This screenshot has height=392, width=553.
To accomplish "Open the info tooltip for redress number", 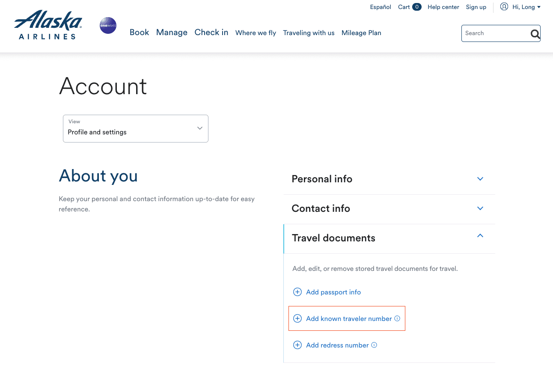I will [374, 345].
